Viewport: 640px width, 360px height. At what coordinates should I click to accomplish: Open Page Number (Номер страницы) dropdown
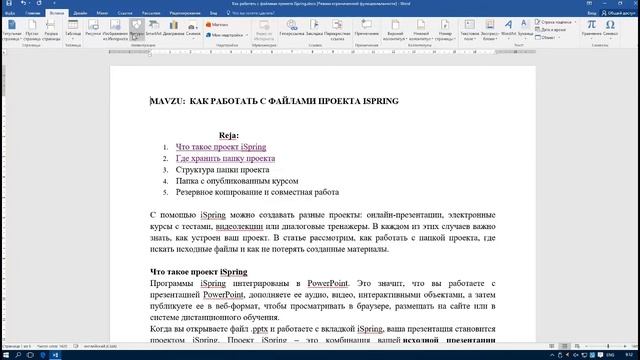[445, 30]
